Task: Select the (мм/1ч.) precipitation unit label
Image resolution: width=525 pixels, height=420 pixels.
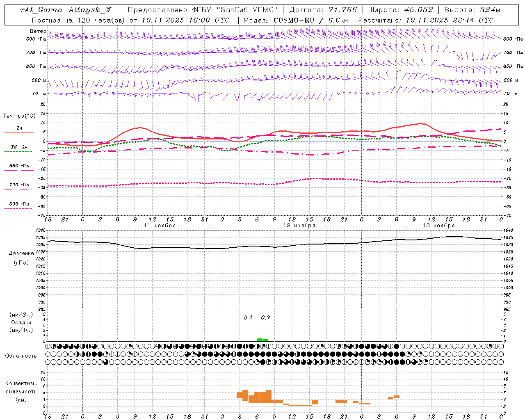Action: pos(21,330)
